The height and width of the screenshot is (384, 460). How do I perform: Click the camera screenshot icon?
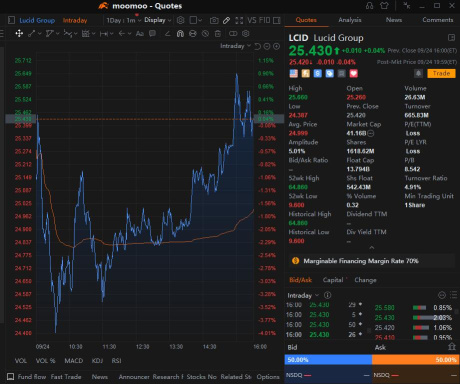click(x=214, y=20)
